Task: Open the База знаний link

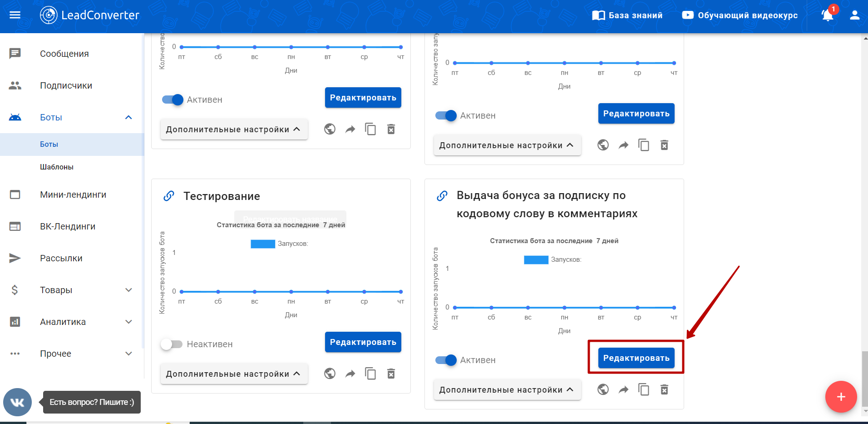Action: (627, 15)
